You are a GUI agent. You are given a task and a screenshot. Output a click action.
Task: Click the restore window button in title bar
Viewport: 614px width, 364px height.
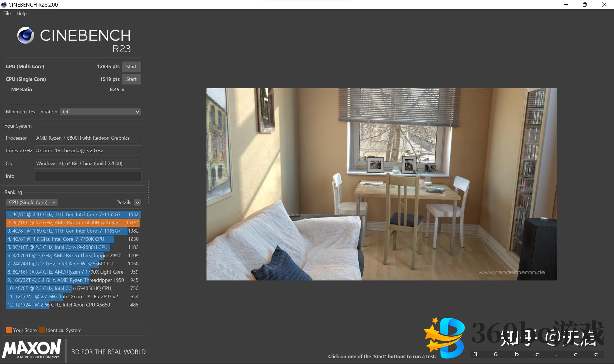point(585,5)
